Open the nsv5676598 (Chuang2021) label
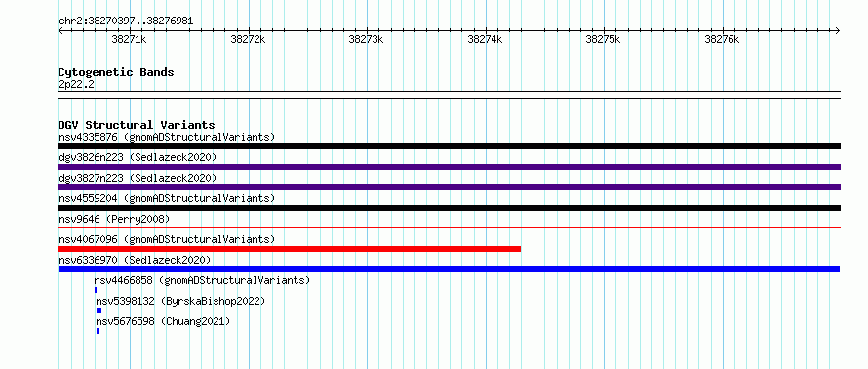This screenshot has width=868, height=369. tap(163, 321)
